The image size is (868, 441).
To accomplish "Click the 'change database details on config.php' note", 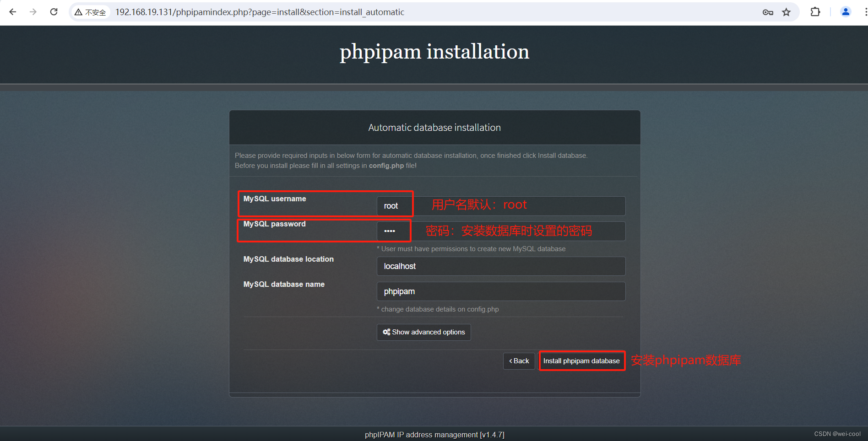I will 438,309.
